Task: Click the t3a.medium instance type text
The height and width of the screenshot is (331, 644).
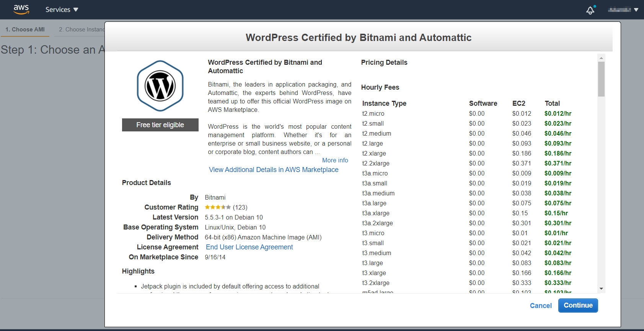Action: 378,193
